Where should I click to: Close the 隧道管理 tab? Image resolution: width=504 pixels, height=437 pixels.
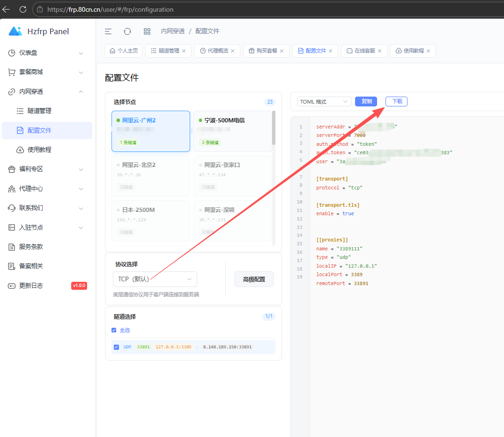tap(184, 51)
